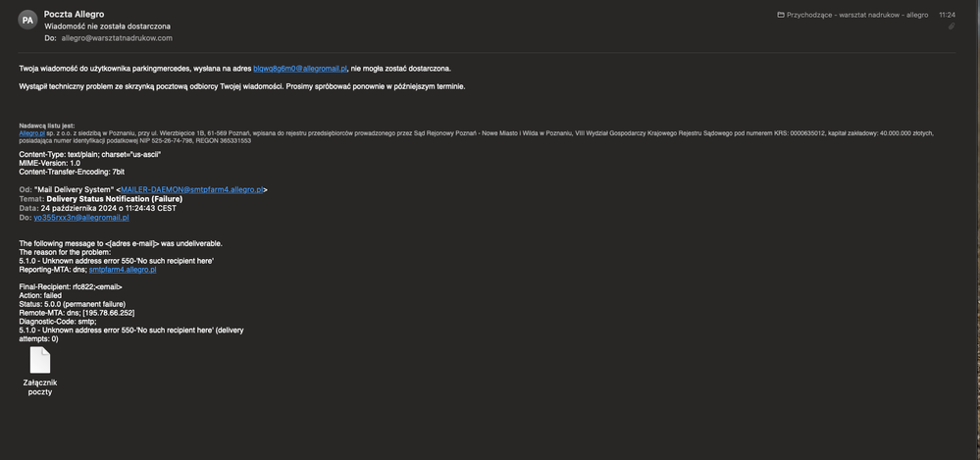Click the mailbox folder icon beside Przychodzące

coord(781,15)
